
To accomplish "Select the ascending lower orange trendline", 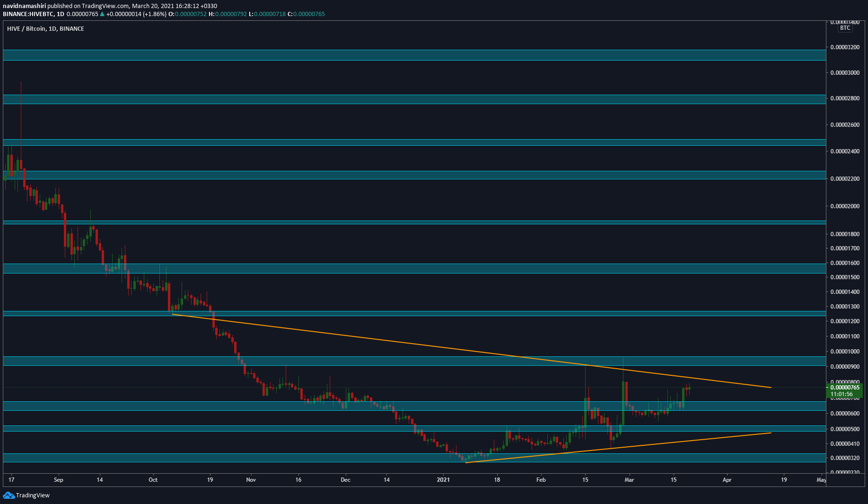I will click(615, 447).
